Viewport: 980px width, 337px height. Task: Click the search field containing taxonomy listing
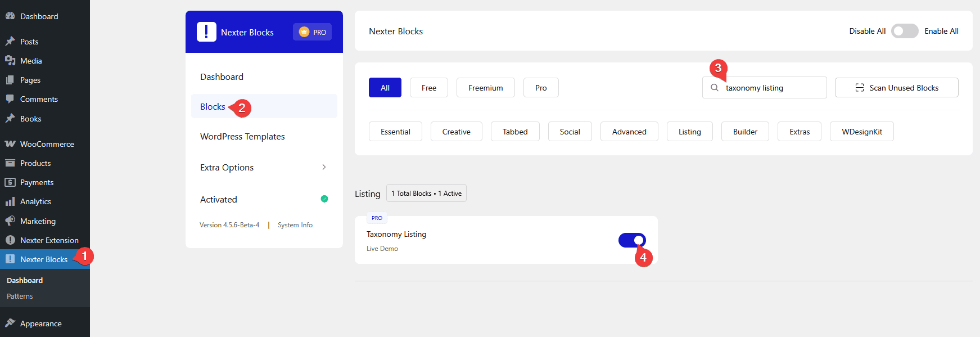click(x=765, y=88)
